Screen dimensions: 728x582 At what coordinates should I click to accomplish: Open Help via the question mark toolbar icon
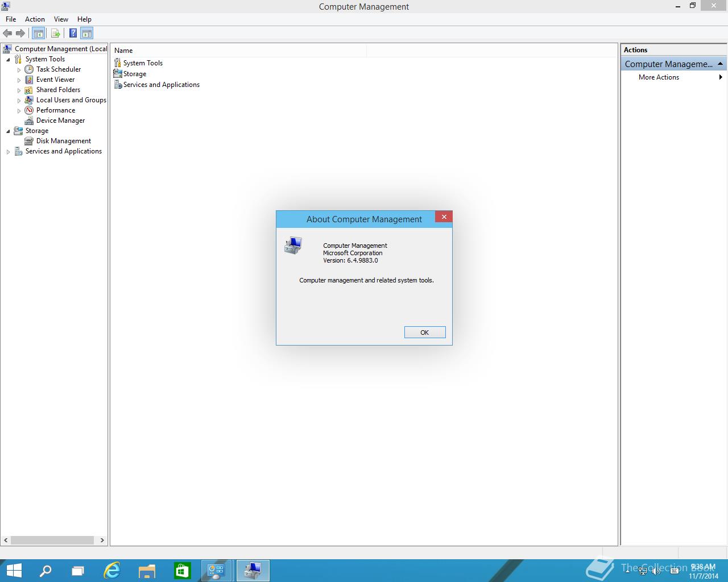(x=73, y=33)
